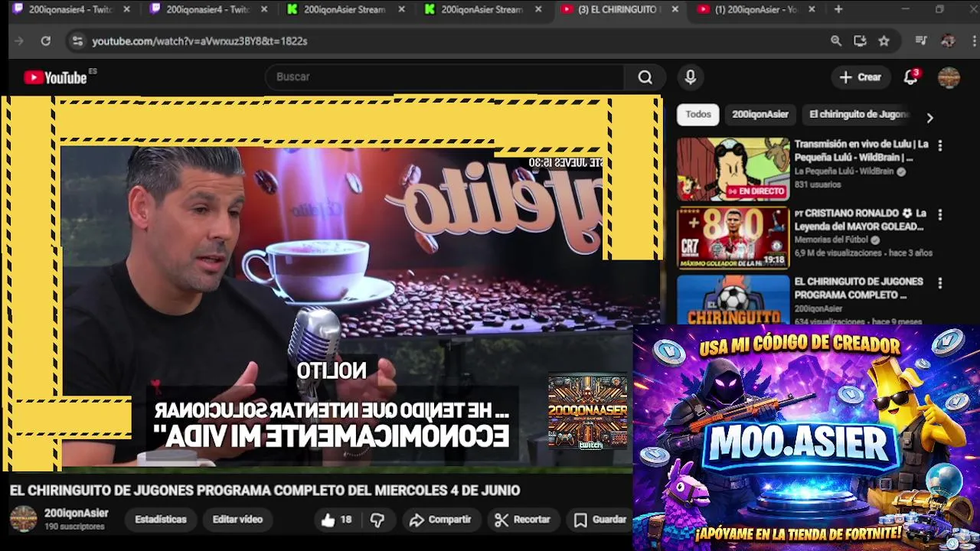This screenshot has height=551, width=980.
Task: Dislike the video with thumbs down
Action: point(377,520)
